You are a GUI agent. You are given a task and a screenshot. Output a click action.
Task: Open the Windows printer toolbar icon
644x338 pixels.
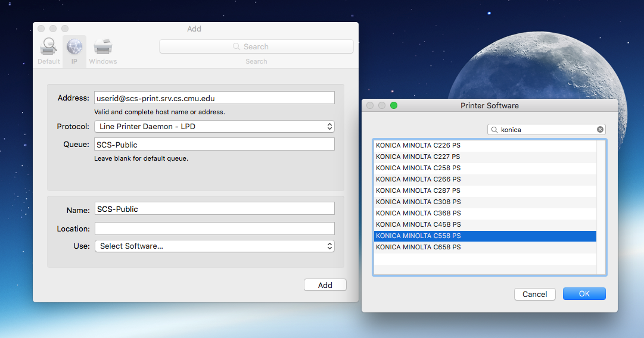(103, 47)
